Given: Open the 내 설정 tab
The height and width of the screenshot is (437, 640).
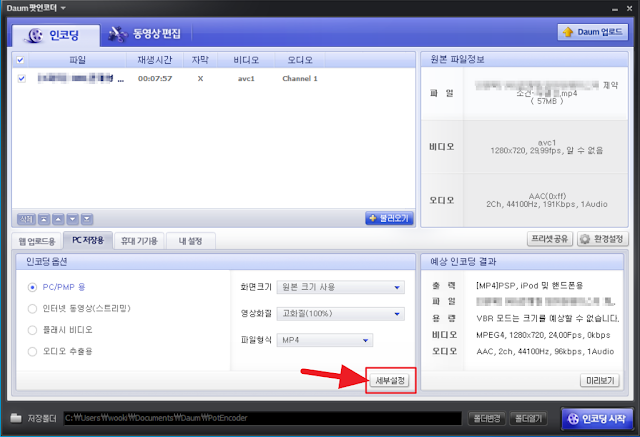Looking at the screenshot, I should [x=191, y=241].
